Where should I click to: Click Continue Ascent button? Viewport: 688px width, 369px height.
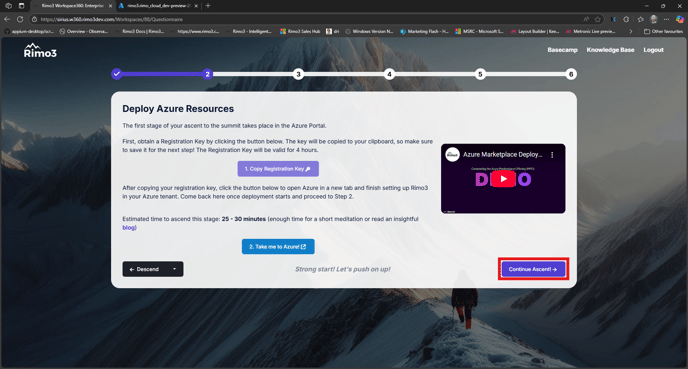point(533,269)
